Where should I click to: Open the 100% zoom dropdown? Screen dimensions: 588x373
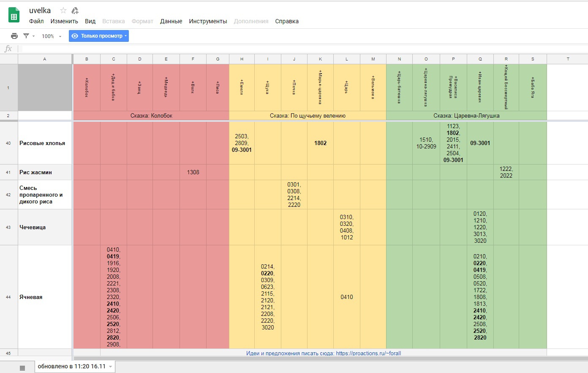[x=51, y=36]
